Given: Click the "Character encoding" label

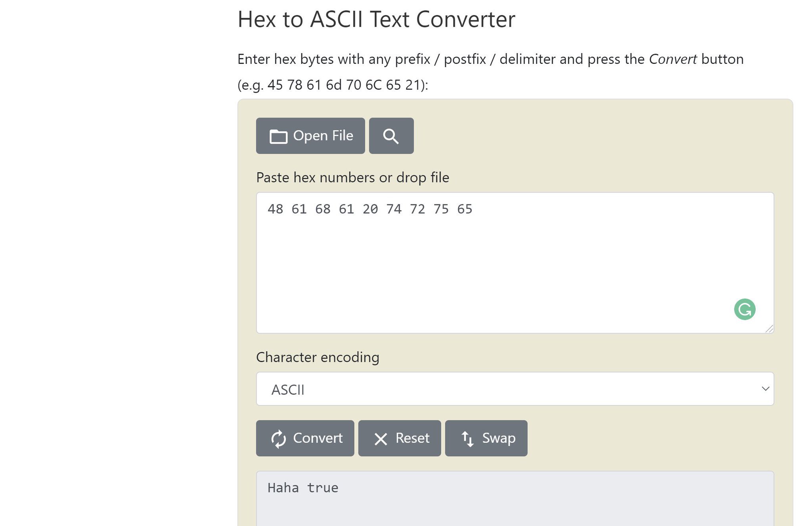Looking at the screenshot, I should point(318,357).
